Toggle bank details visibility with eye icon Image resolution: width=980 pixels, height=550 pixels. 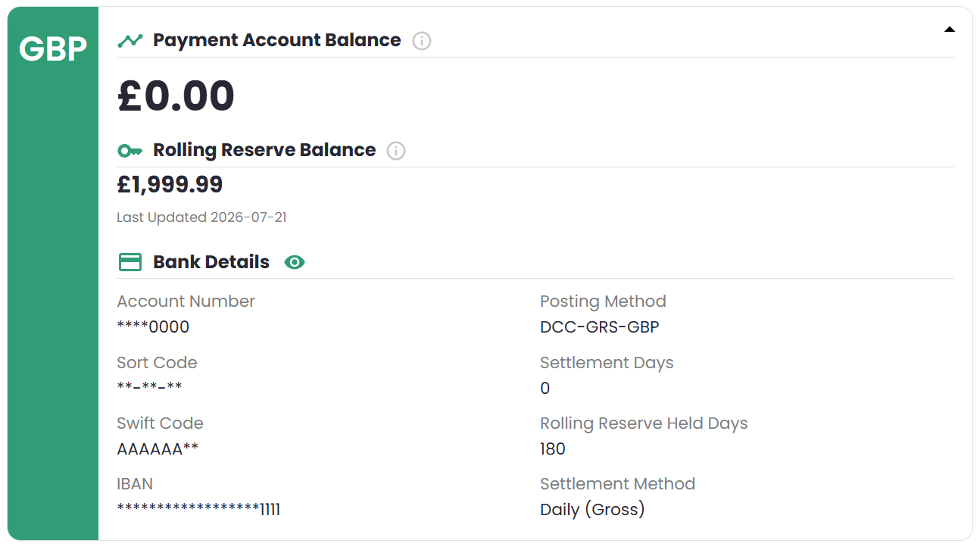[x=295, y=262]
